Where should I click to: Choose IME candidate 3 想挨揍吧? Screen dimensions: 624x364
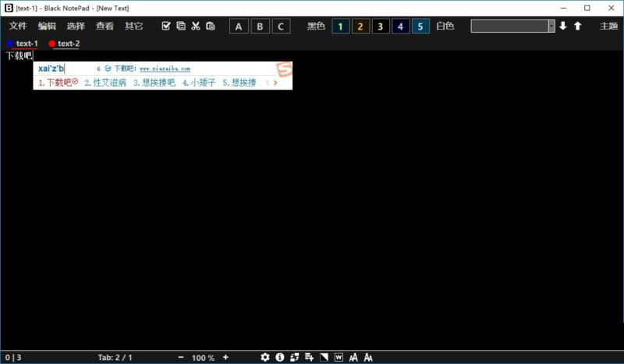click(154, 83)
